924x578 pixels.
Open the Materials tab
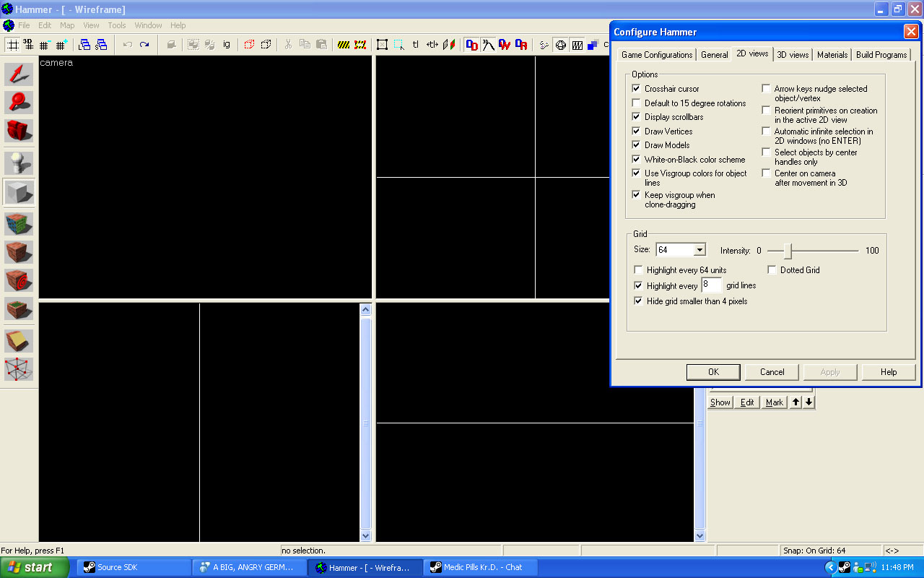click(x=832, y=55)
